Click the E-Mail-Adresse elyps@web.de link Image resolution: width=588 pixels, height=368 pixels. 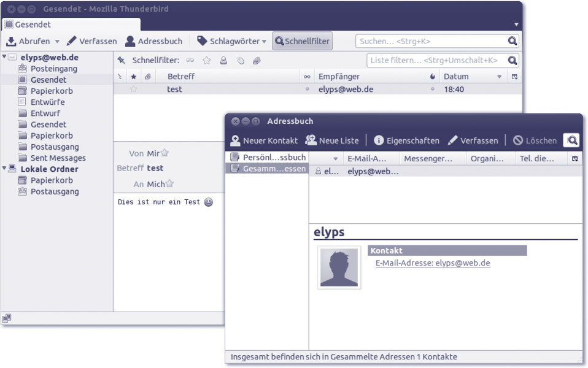pyautogui.click(x=433, y=263)
